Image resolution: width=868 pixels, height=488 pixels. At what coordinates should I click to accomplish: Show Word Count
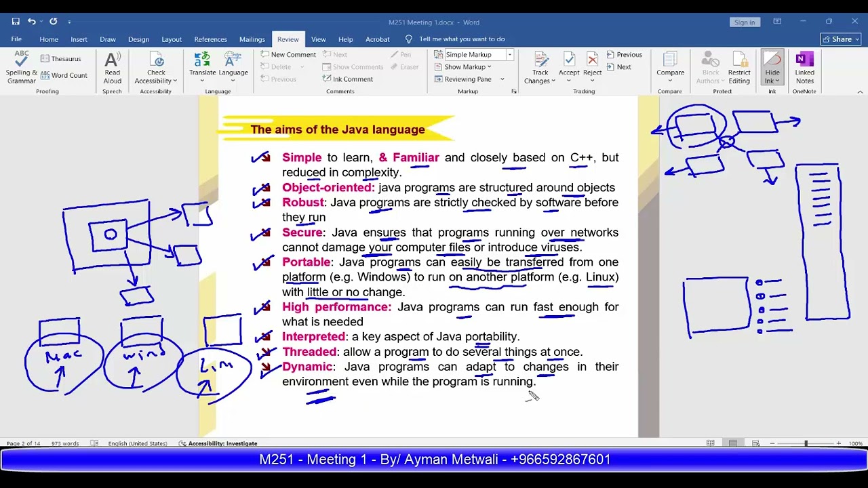tap(64, 75)
